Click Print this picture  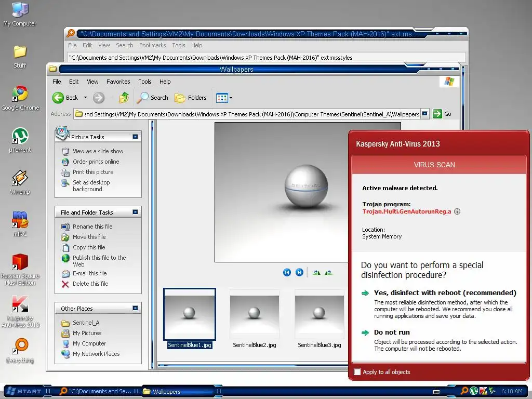[x=93, y=172]
